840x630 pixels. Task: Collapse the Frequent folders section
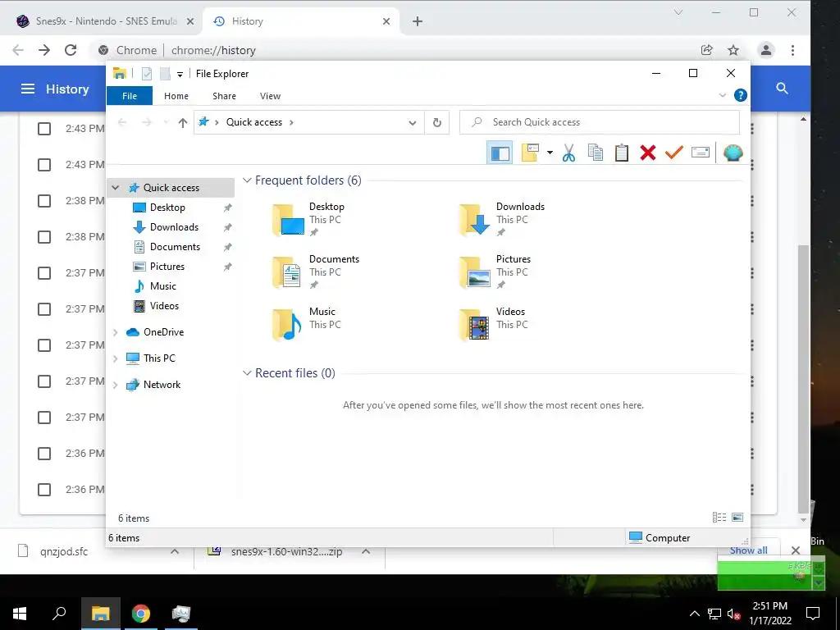[x=247, y=180]
